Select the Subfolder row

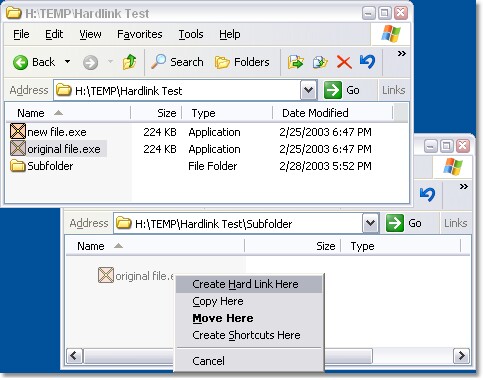tap(50, 166)
